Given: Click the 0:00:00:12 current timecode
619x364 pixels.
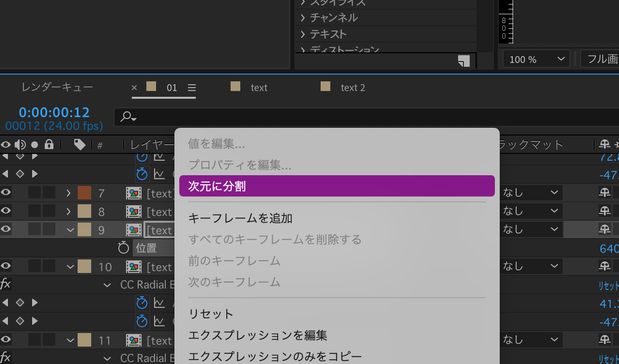Looking at the screenshot, I should 54,113.
